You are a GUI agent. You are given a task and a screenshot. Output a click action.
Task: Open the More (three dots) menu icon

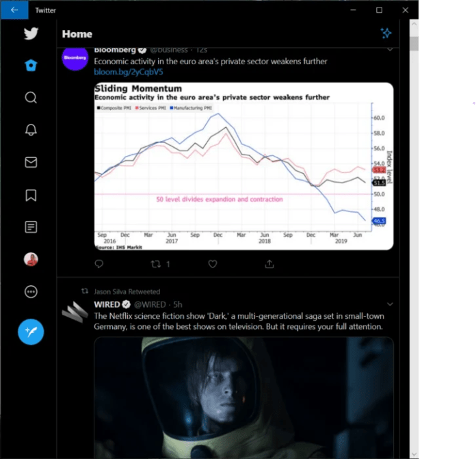click(x=31, y=291)
